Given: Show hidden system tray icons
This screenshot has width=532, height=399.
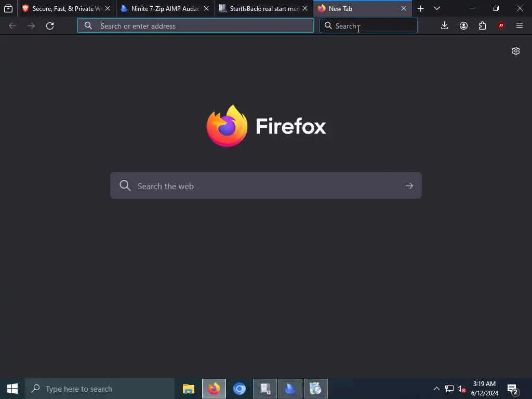Looking at the screenshot, I should [436, 389].
